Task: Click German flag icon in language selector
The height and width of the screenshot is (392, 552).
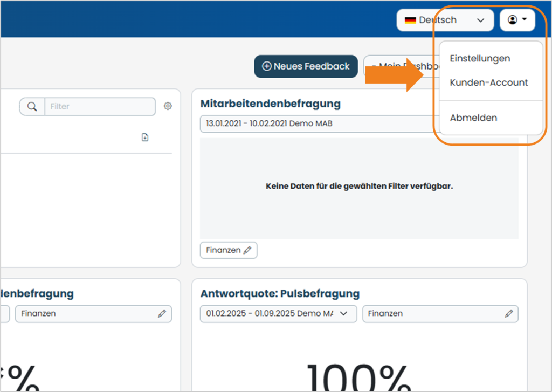Action: 410,20
